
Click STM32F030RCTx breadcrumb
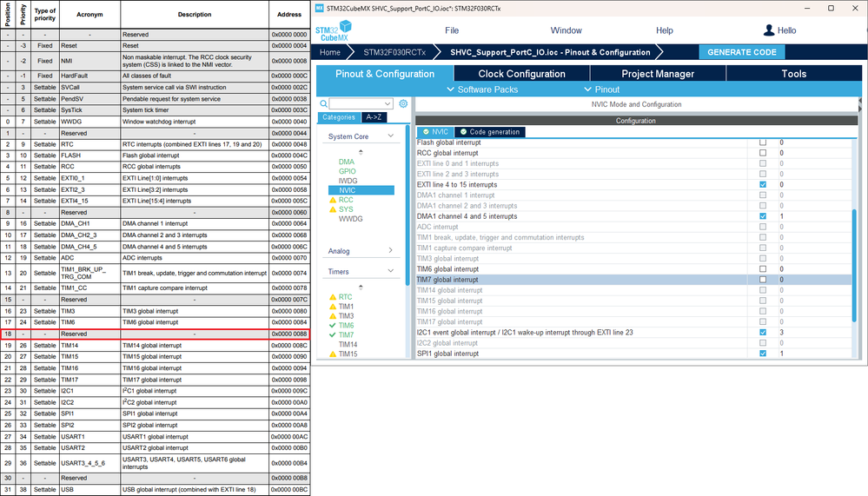click(394, 52)
